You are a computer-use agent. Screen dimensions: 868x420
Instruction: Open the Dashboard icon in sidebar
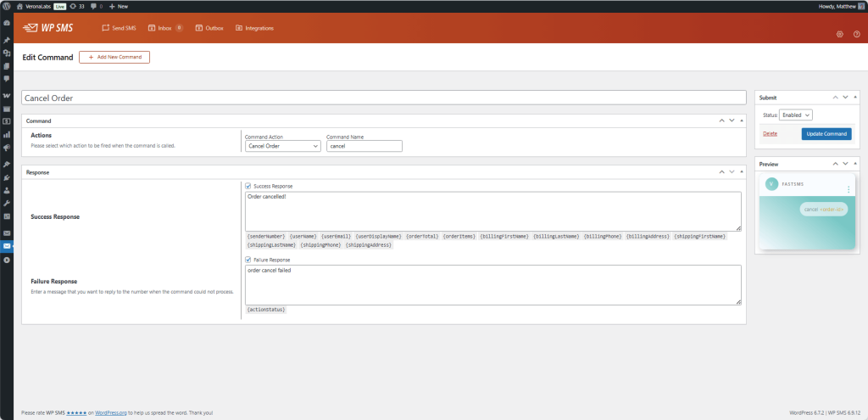coord(7,23)
